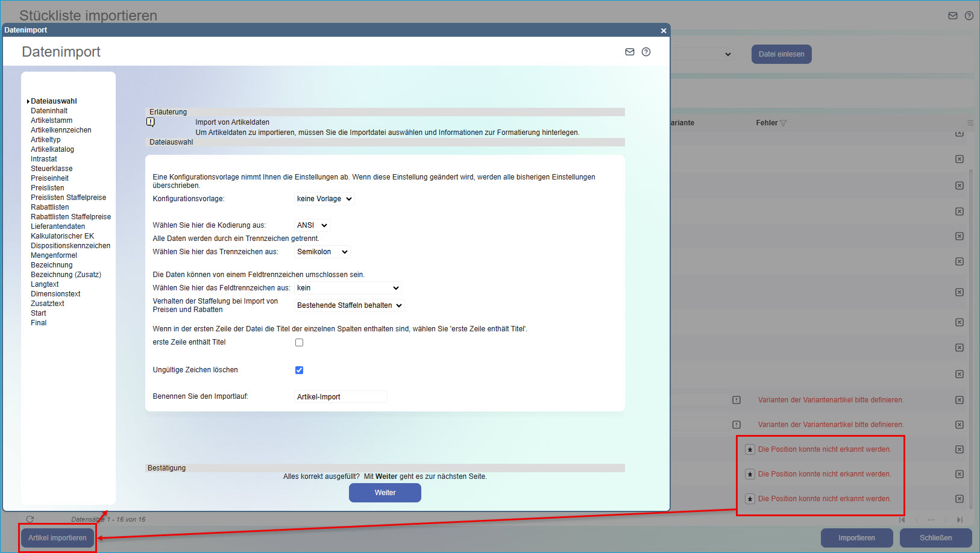Select Start step in sidebar

(39, 313)
